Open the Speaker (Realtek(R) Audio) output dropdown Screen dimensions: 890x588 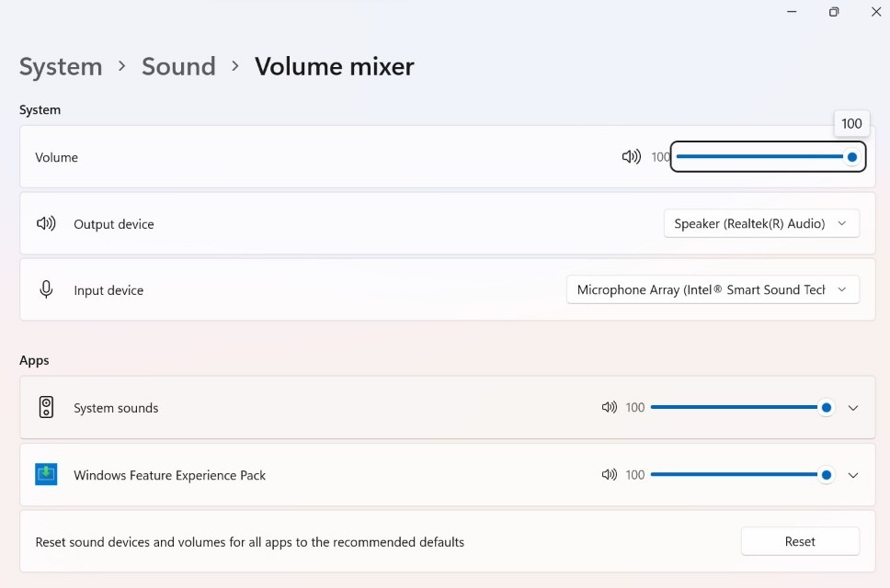[x=760, y=223]
